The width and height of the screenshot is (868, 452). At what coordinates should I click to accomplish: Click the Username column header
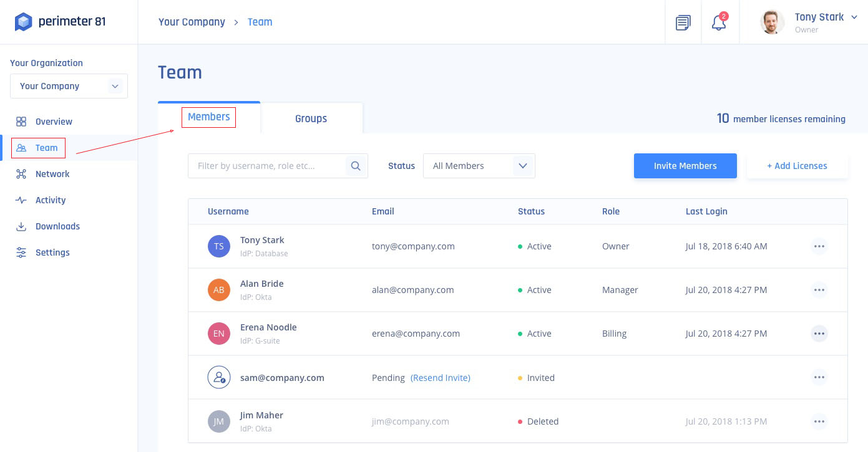coord(228,211)
